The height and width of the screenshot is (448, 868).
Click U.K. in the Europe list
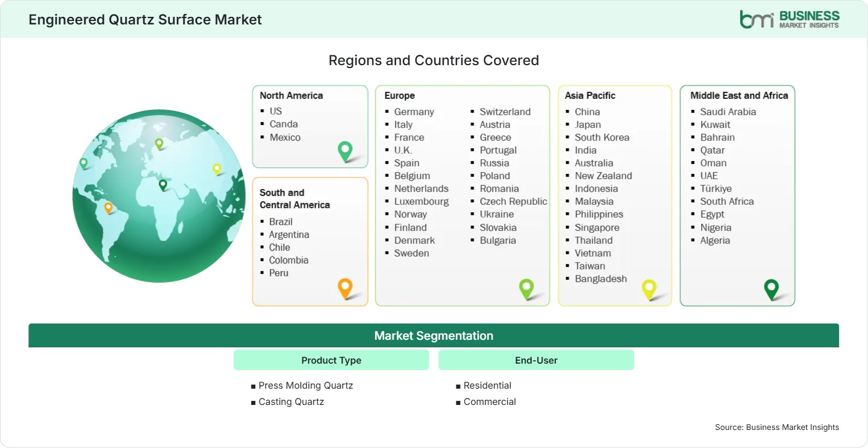(403, 150)
